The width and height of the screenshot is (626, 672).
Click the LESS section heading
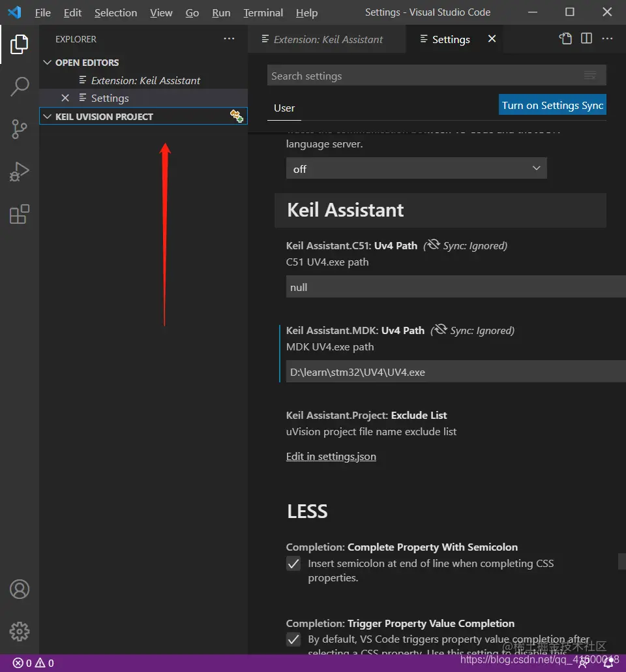(307, 512)
